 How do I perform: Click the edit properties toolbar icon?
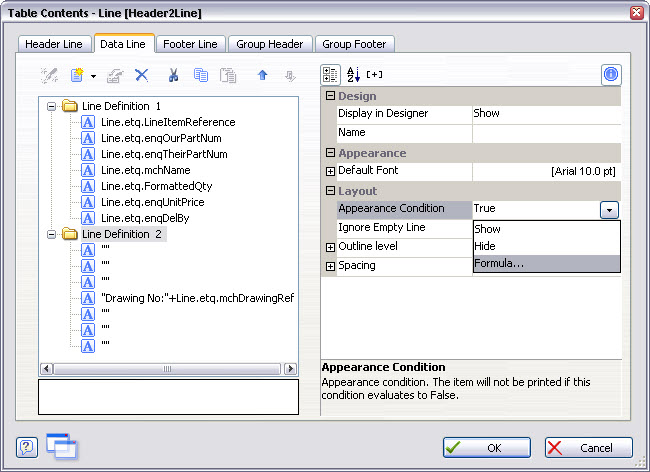tap(115, 75)
